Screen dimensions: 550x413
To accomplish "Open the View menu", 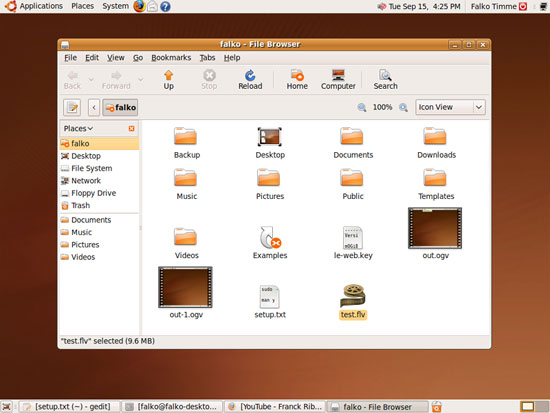I will [x=116, y=58].
